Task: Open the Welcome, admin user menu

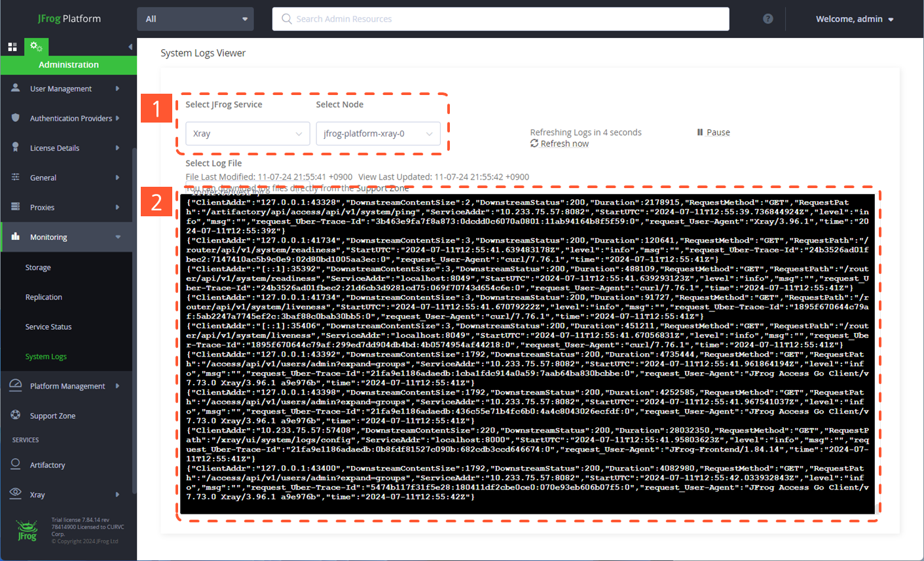Action: pos(855,19)
